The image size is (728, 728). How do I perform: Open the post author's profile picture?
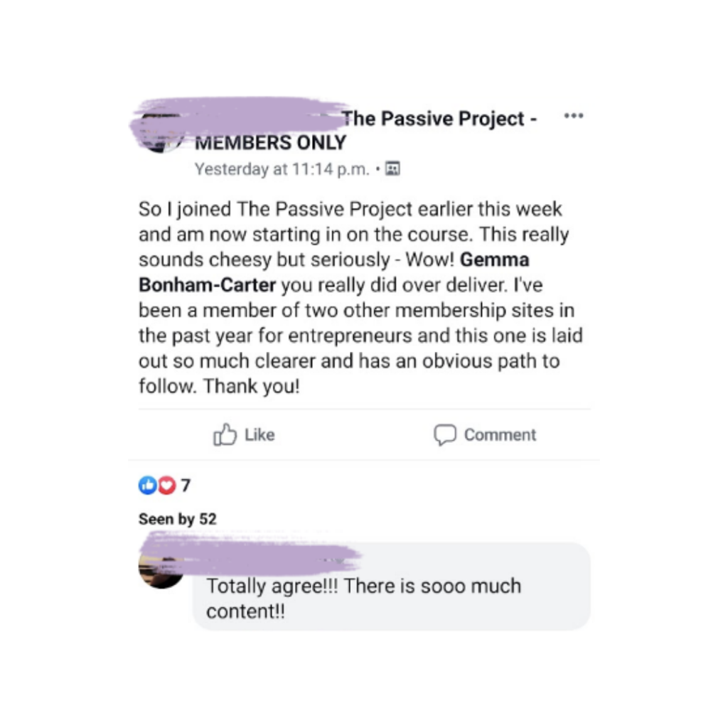(161, 132)
